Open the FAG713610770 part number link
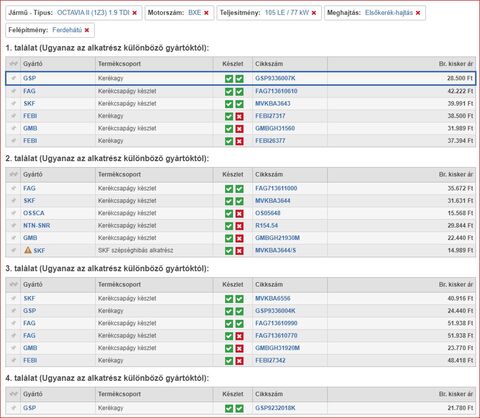The height and width of the screenshot is (418, 480). tap(276, 336)
